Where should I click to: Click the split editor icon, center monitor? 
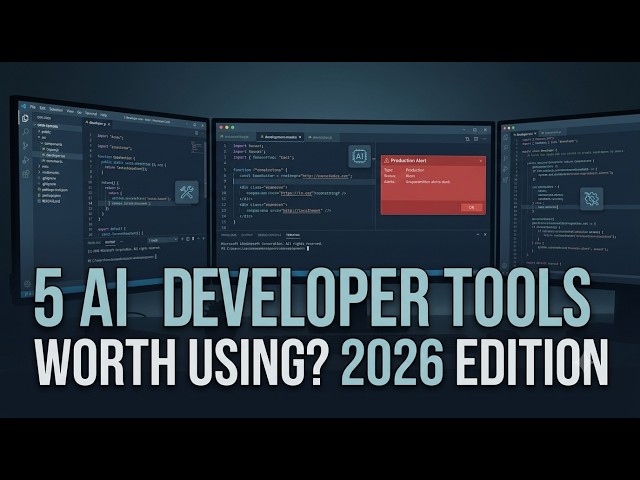click(467, 139)
